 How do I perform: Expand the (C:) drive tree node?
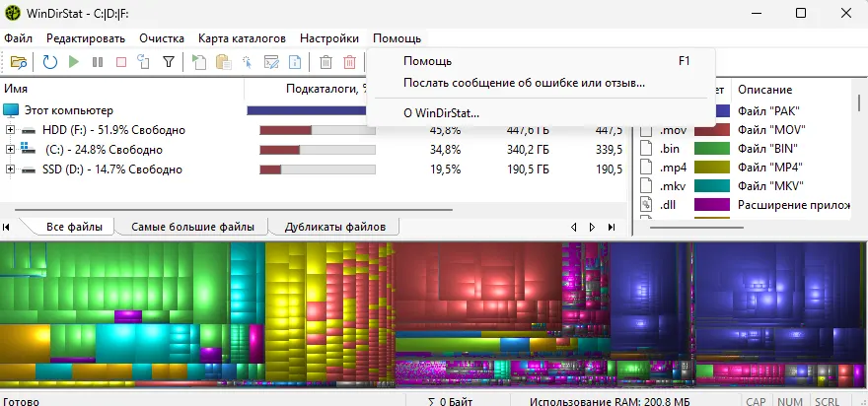tap(11, 150)
